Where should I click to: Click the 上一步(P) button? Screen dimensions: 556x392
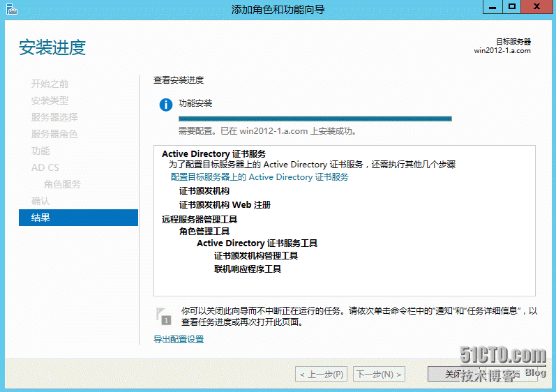tap(321, 375)
